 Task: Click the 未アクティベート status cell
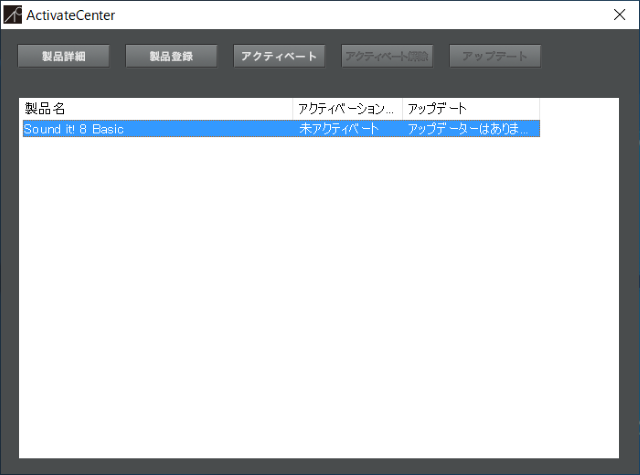[339, 129]
